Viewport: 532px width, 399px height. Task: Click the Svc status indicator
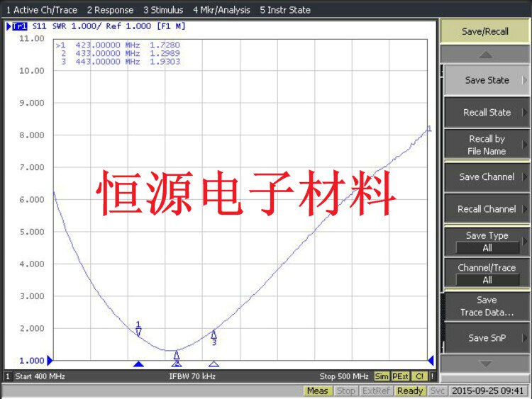click(x=438, y=391)
